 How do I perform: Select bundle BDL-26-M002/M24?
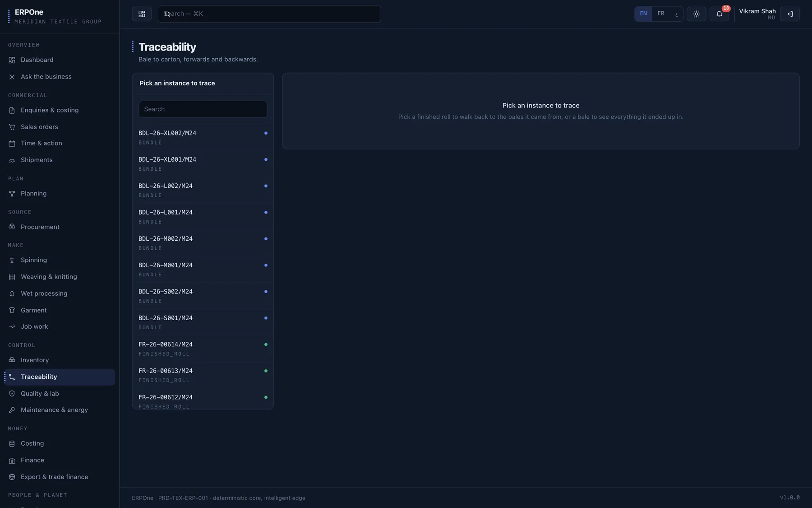[x=203, y=243]
